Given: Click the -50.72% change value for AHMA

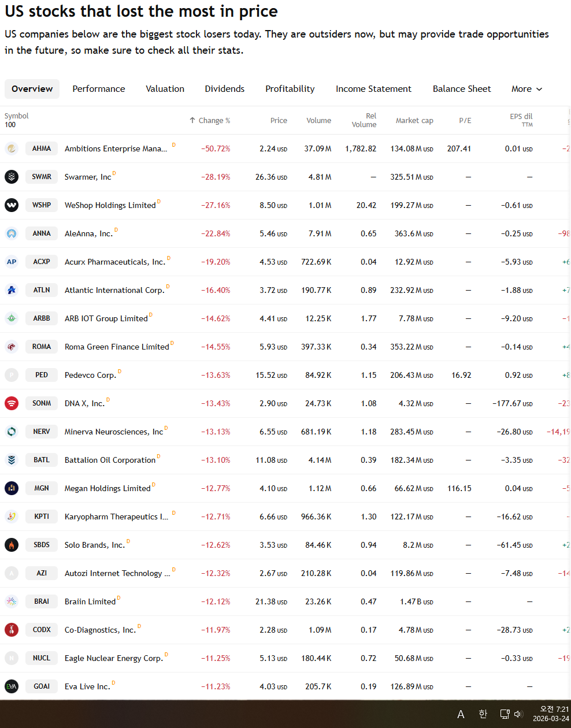Looking at the screenshot, I should coord(216,148).
